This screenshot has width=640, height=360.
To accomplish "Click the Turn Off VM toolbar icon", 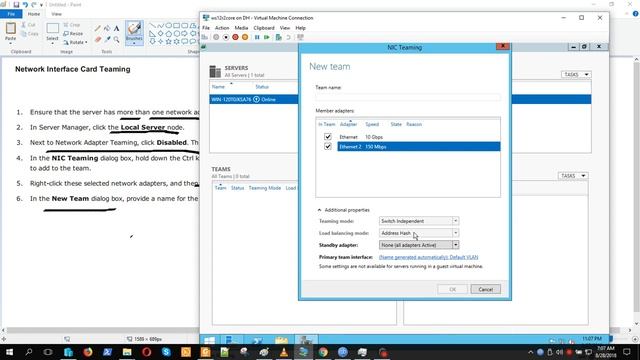I will pyautogui.click(x=226, y=37).
